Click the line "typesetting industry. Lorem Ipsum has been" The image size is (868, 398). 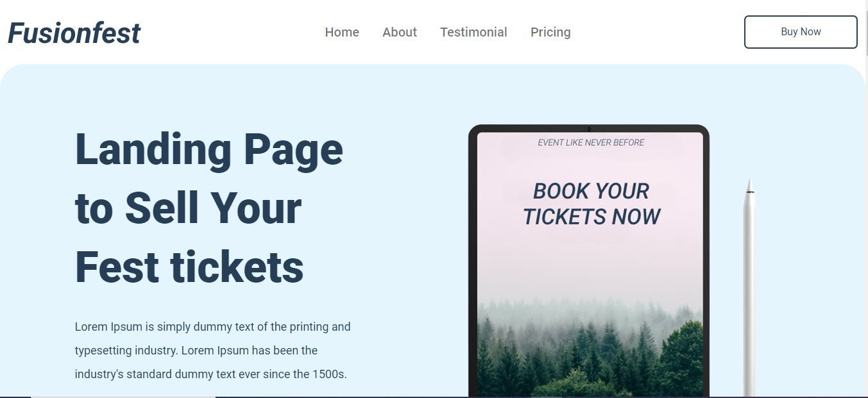pos(196,351)
